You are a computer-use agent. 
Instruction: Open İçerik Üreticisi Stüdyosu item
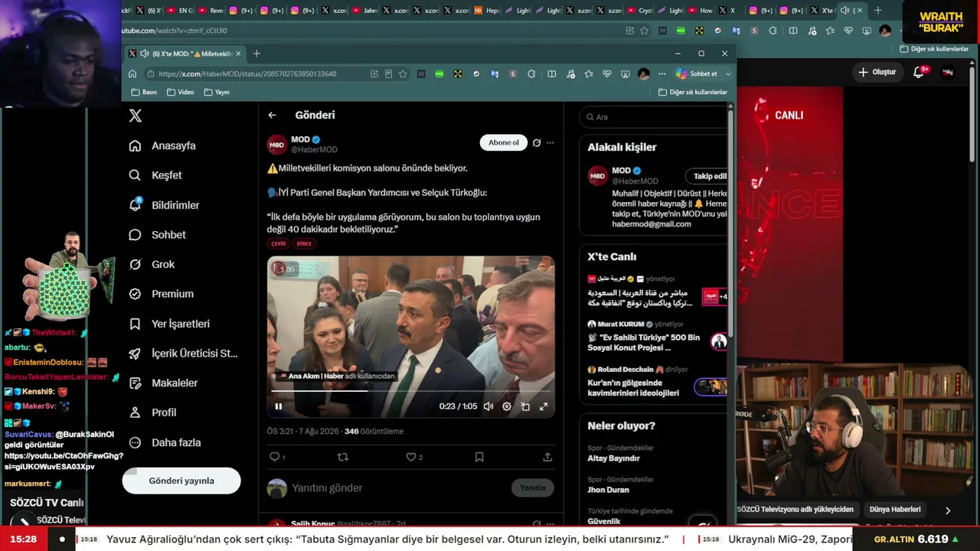pos(184,354)
